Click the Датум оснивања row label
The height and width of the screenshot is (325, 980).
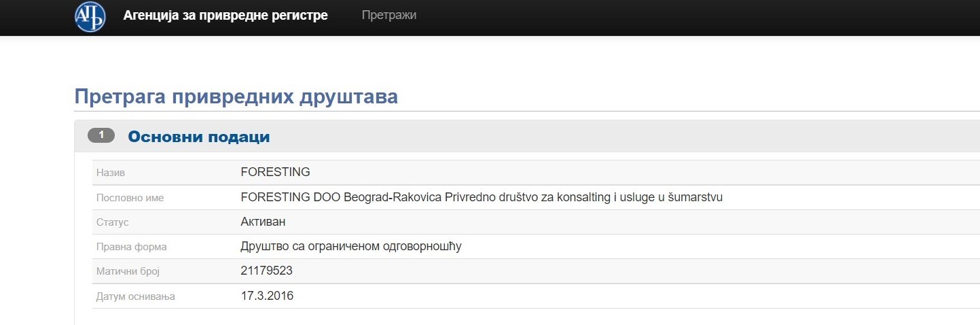pyautogui.click(x=136, y=296)
